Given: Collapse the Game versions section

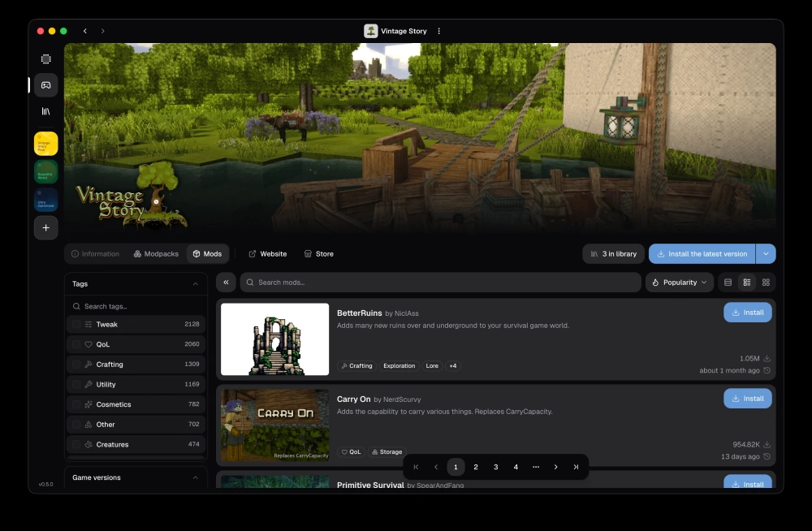Looking at the screenshot, I should click(x=195, y=477).
